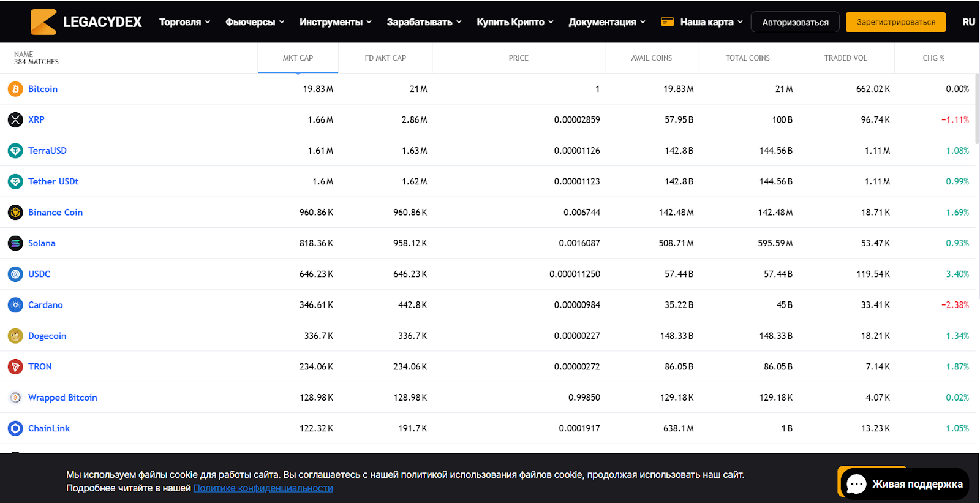This screenshot has width=980, height=503.
Task: Sort by the TRADED VOL column
Action: [845, 58]
